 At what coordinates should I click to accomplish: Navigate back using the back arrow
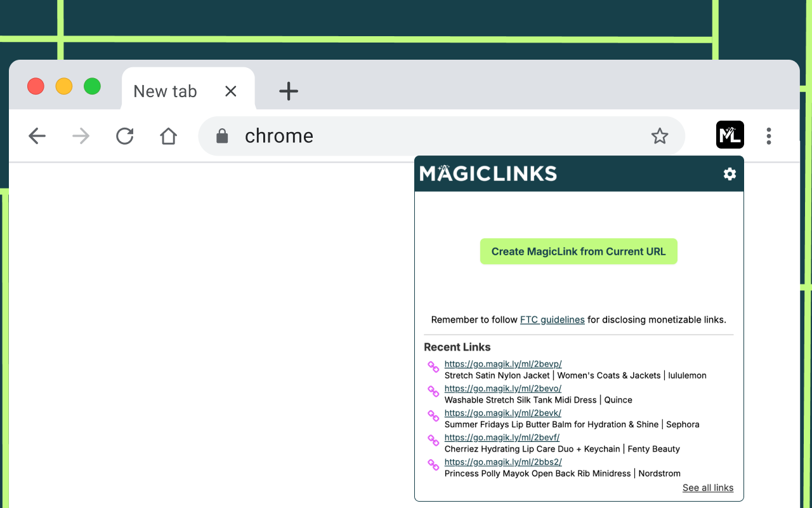37,135
